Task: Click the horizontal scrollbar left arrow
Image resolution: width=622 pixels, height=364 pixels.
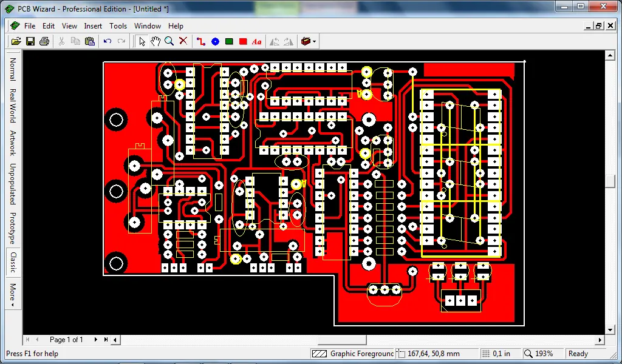Action: pos(115,340)
